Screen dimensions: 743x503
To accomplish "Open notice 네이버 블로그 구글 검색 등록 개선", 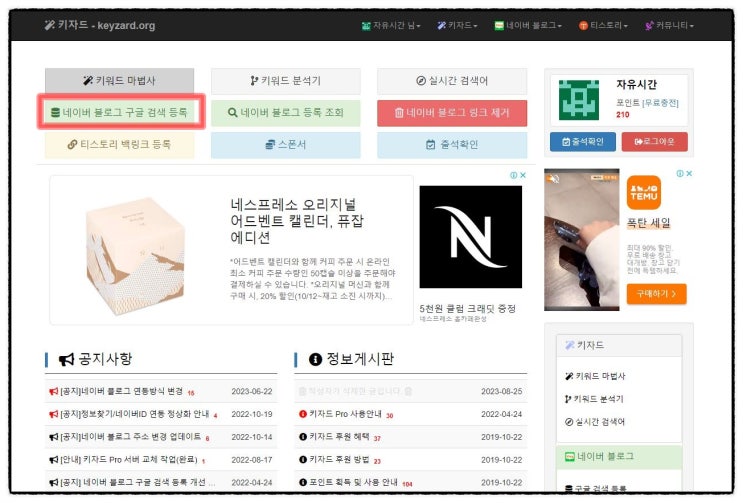I will pos(137,482).
